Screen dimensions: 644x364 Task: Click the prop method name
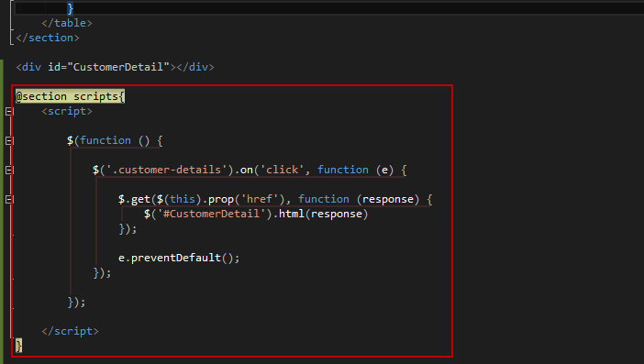click(221, 200)
